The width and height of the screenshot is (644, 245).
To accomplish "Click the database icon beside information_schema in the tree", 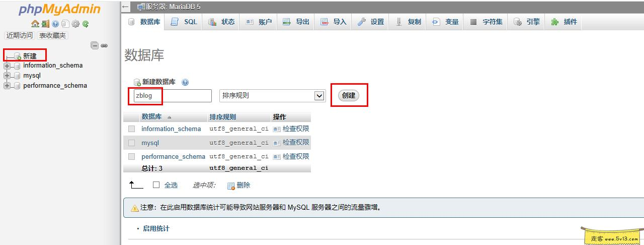I will [x=17, y=66].
